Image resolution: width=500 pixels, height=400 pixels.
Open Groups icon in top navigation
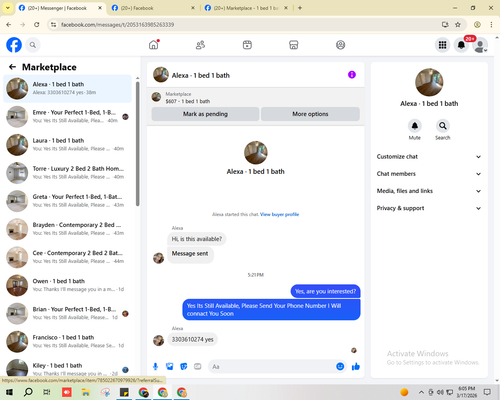click(340, 45)
